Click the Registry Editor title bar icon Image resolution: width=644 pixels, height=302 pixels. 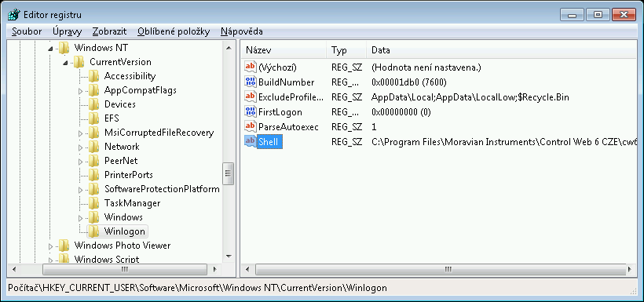(14, 15)
